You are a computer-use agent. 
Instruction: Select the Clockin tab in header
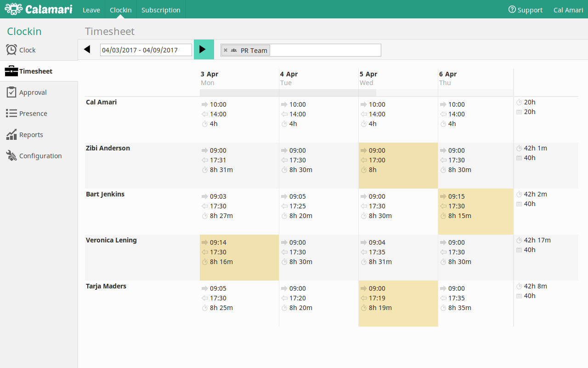pyautogui.click(x=121, y=10)
